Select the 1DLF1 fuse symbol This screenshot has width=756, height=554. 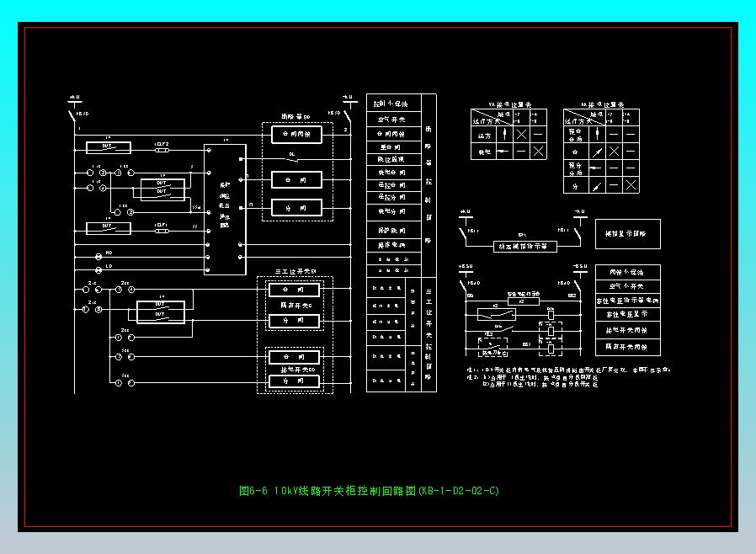pyautogui.click(x=162, y=231)
